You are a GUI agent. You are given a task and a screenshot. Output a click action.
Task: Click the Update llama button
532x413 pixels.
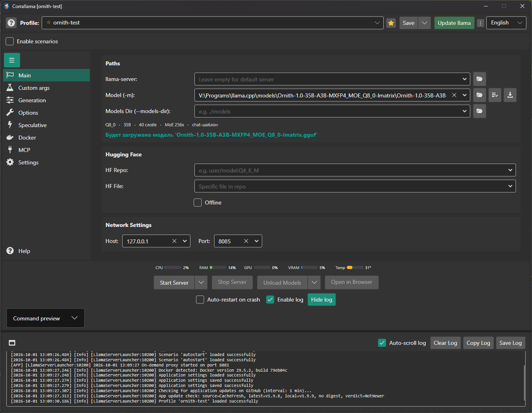coord(454,23)
